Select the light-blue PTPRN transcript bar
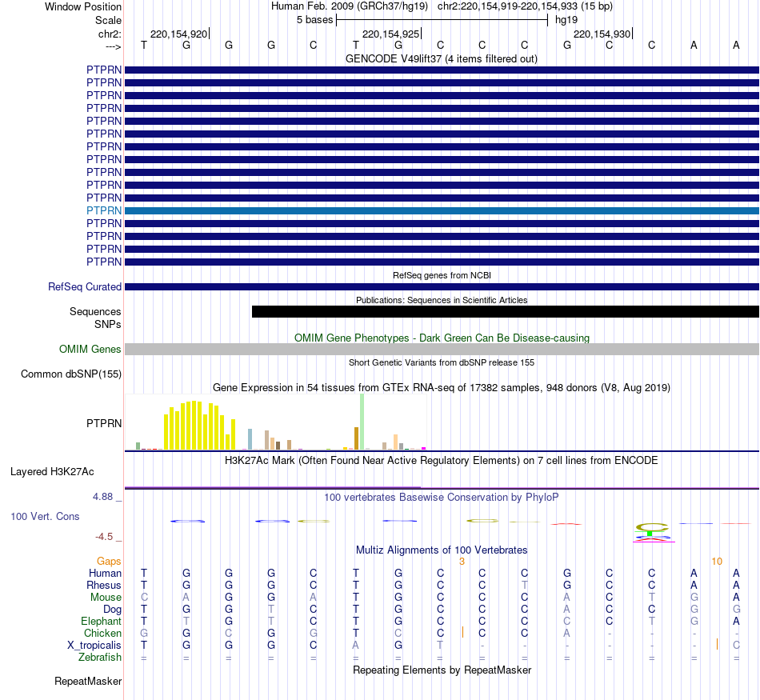Screen dimensions: 760x700 (442, 211)
